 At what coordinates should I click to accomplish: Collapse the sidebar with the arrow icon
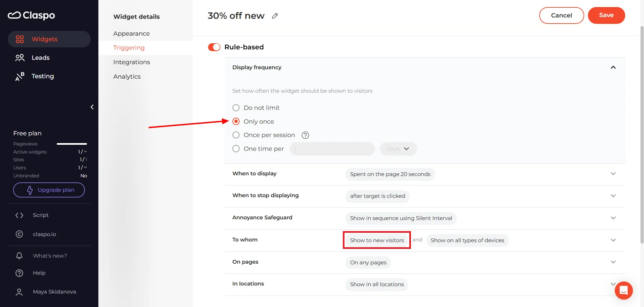point(92,107)
